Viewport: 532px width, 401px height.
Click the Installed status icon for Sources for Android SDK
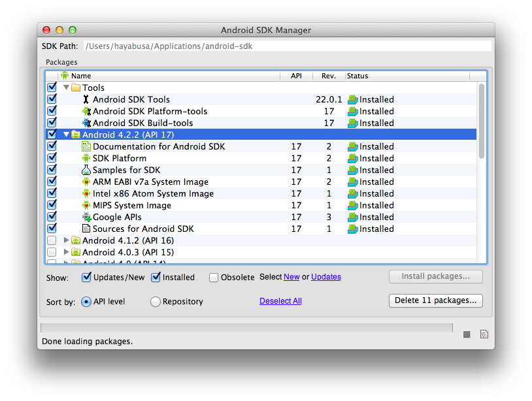353,229
